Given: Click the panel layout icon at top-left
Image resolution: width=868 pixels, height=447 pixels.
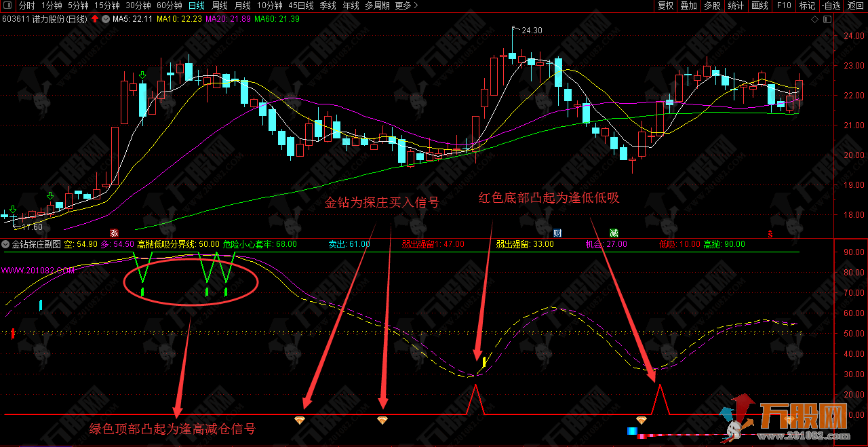Looking at the screenshot, I should coord(7,5).
